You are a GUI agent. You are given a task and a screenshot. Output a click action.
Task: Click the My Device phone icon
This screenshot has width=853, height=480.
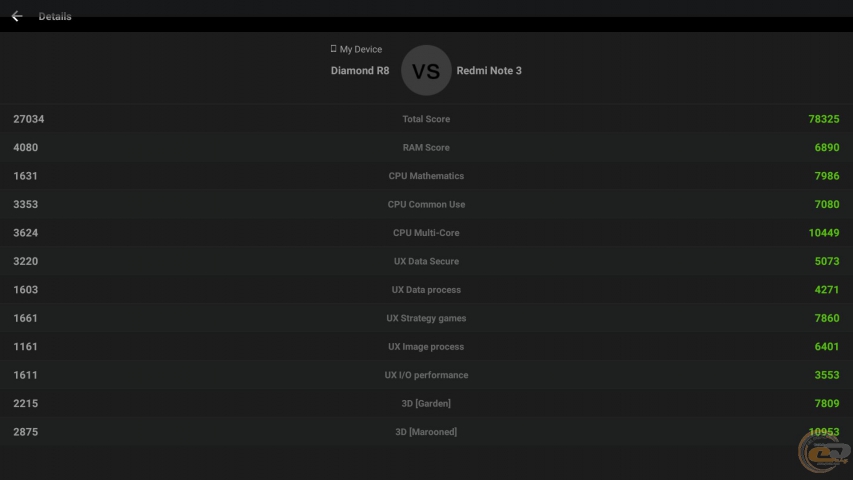pos(333,49)
